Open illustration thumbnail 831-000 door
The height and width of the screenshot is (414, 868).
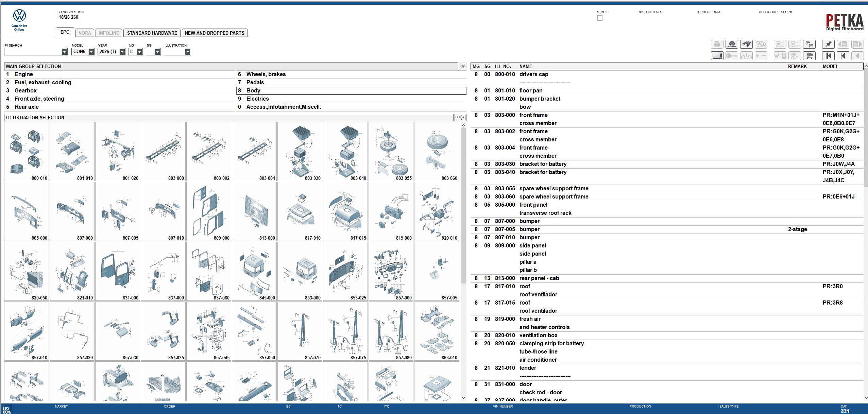click(118, 271)
